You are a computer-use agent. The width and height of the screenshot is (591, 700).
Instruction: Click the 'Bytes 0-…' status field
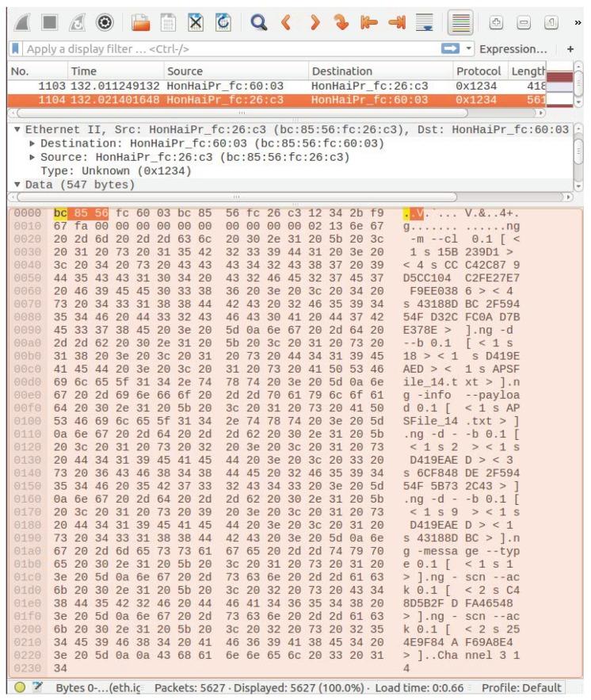[x=98, y=687]
